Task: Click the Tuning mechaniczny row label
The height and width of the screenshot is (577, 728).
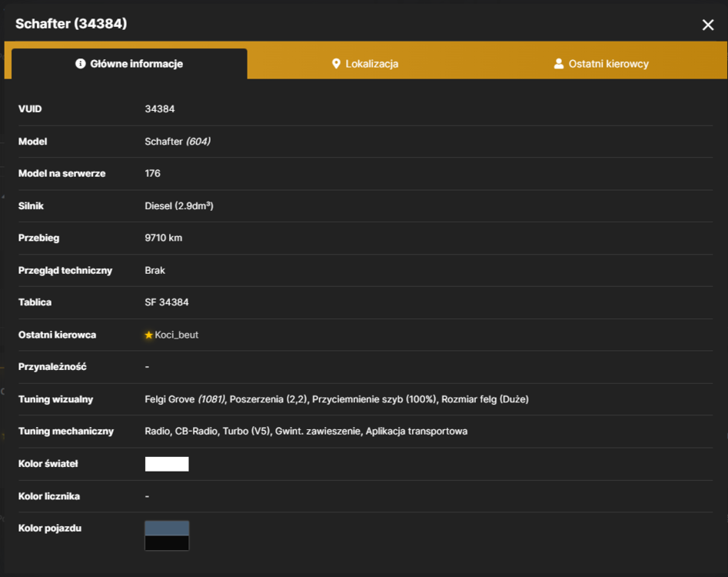Action: tap(66, 431)
